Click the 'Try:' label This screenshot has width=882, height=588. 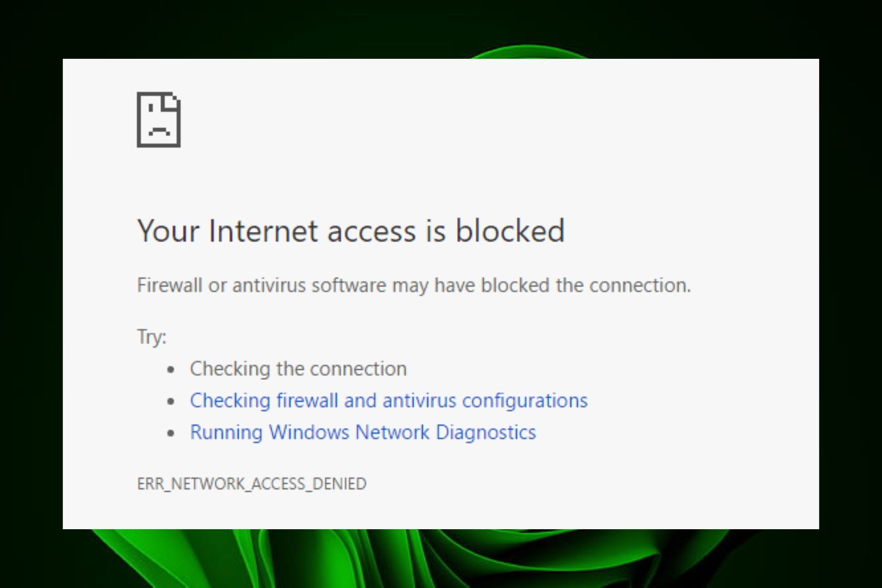point(152,337)
